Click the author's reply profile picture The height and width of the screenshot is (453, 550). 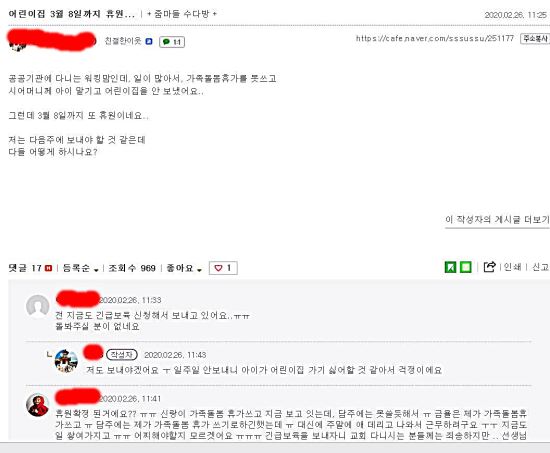click(66, 361)
